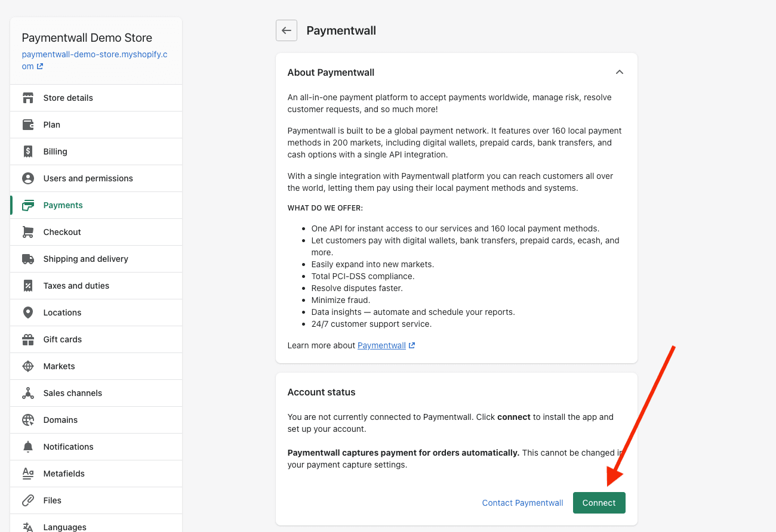This screenshot has width=776, height=532.
Task: Go to Sales channels settings
Action: pyautogui.click(x=96, y=393)
